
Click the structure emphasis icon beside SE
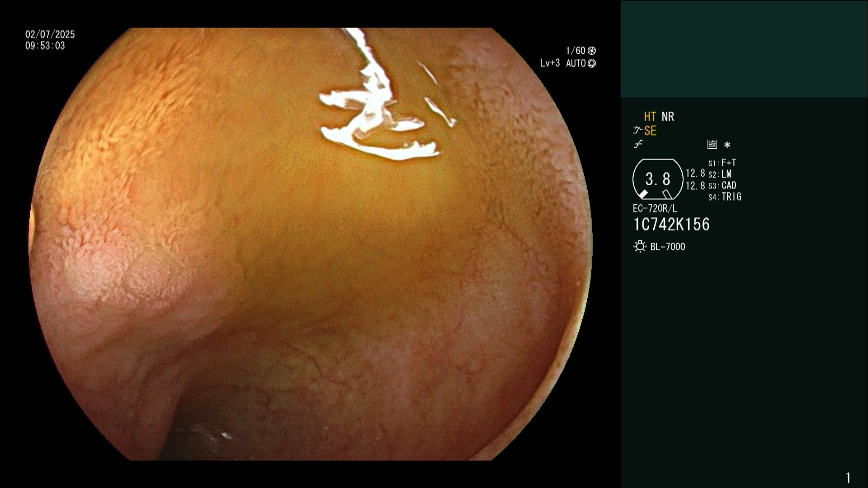tap(638, 131)
